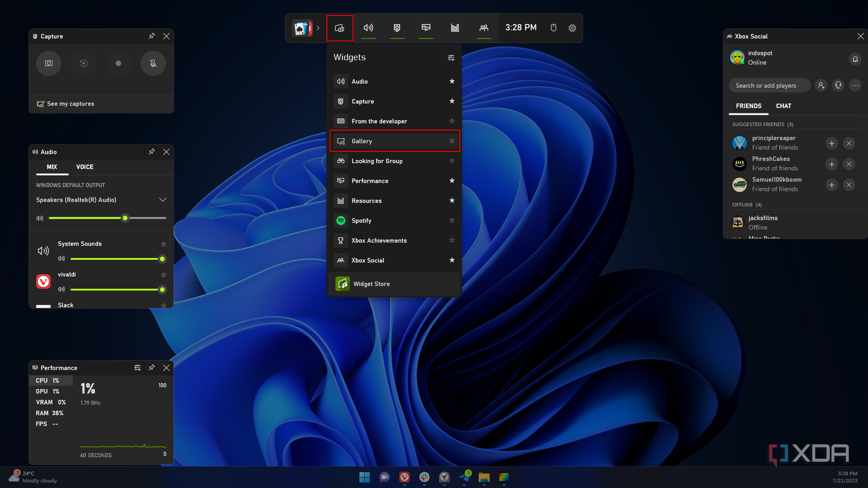Click the Audio icon in Game Bar toolbar

click(368, 28)
